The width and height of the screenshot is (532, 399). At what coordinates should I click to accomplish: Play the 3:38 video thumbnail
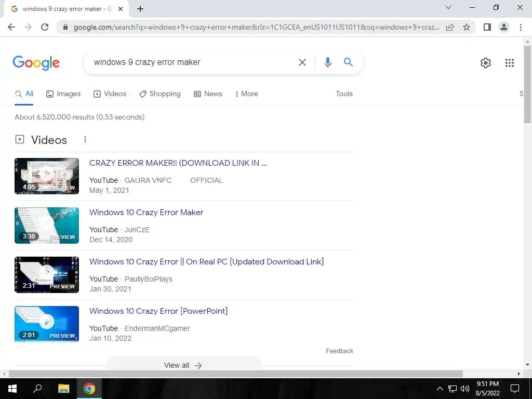47,225
